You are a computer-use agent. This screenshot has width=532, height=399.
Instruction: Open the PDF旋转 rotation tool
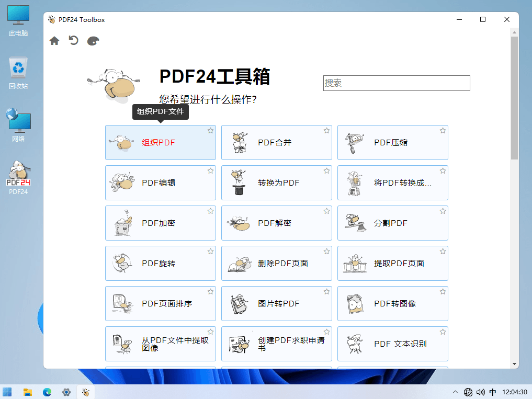pos(160,263)
